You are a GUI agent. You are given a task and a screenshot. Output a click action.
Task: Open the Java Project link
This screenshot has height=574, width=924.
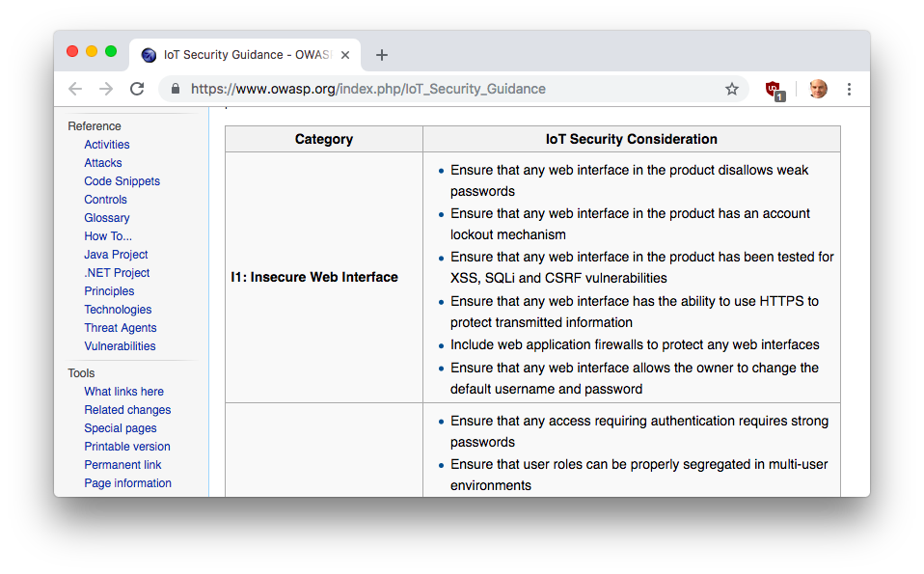116,254
